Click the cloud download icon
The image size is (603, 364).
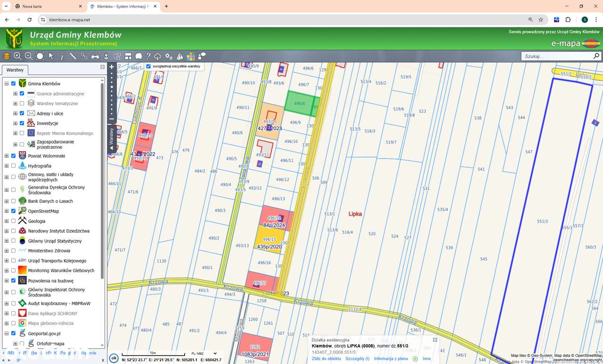pyautogui.click(x=158, y=56)
